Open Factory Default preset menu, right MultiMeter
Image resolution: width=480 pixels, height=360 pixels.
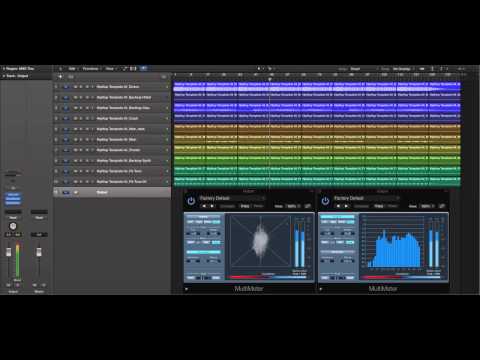click(367, 198)
